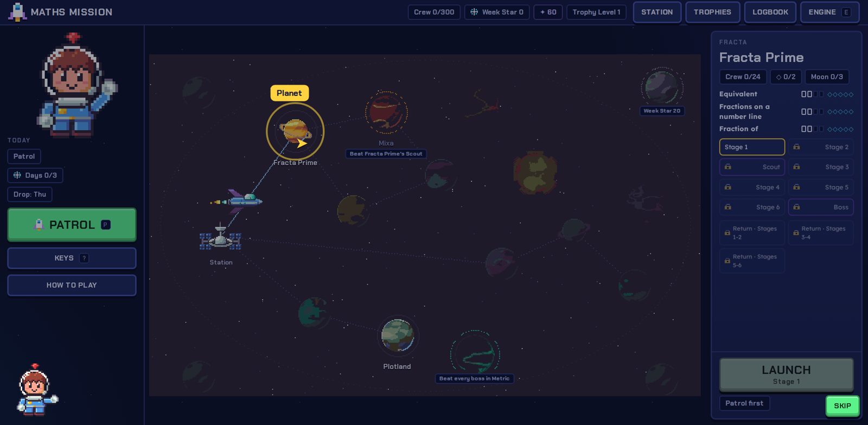Select Return Stages 3-4
This screenshot has height=425, width=868.
[821, 233]
